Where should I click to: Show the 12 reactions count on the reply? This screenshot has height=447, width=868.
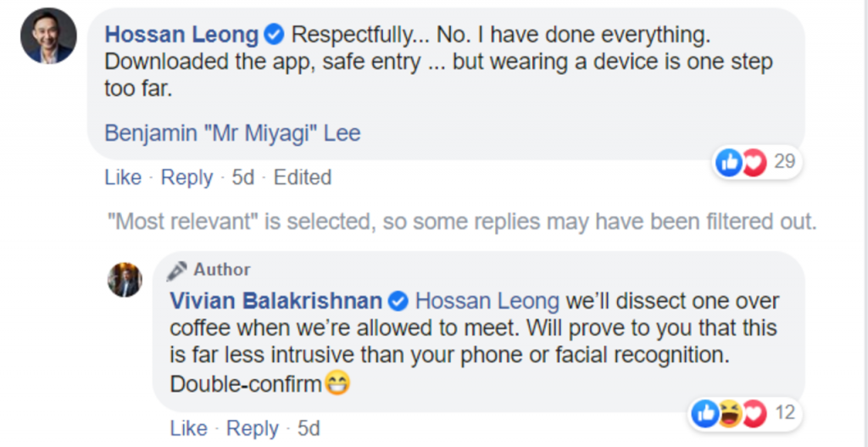(785, 413)
